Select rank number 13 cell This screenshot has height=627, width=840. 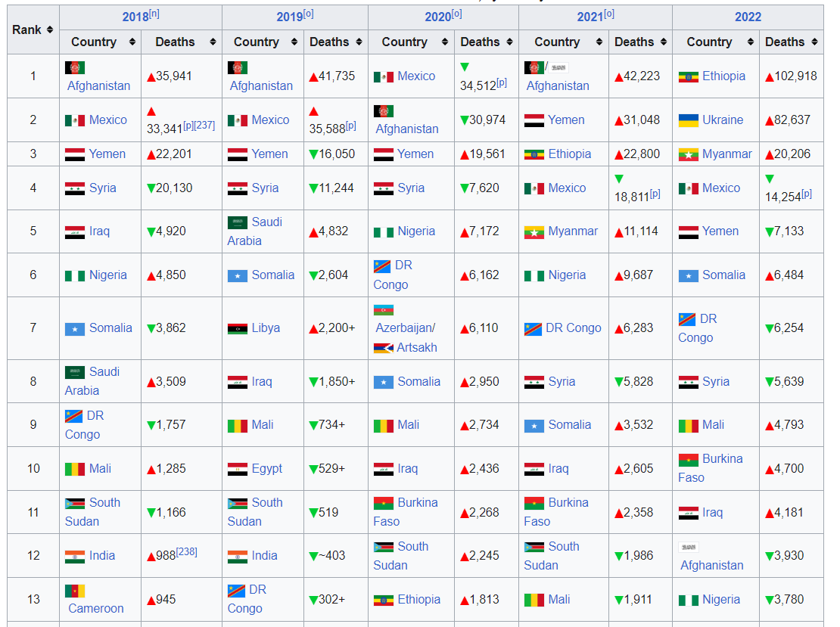(x=33, y=600)
